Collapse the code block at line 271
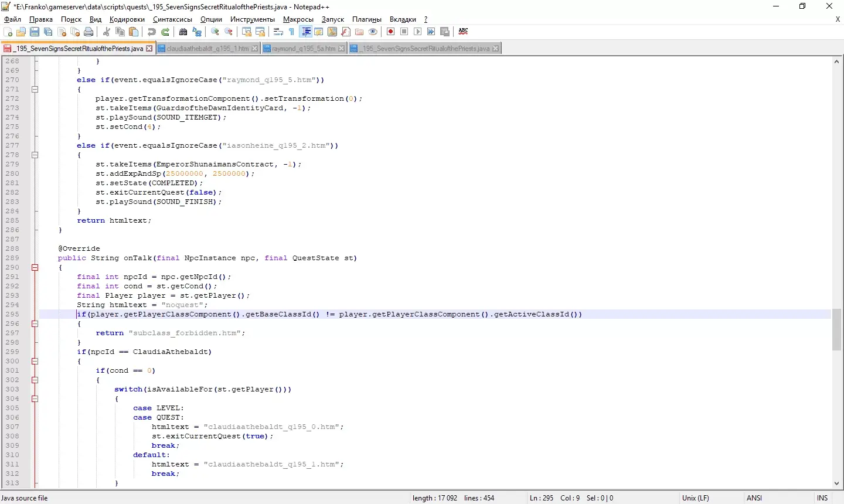The width and height of the screenshot is (844, 504). [x=35, y=89]
